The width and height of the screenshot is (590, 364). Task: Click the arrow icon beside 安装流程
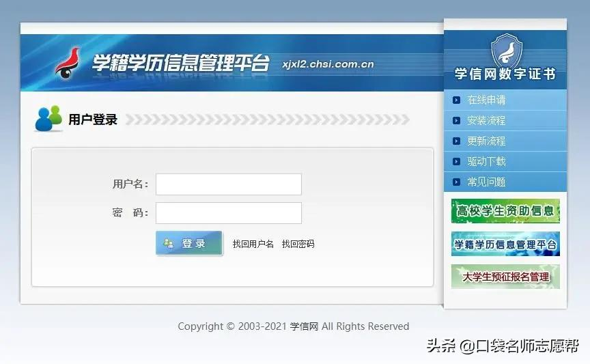[456, 120]
